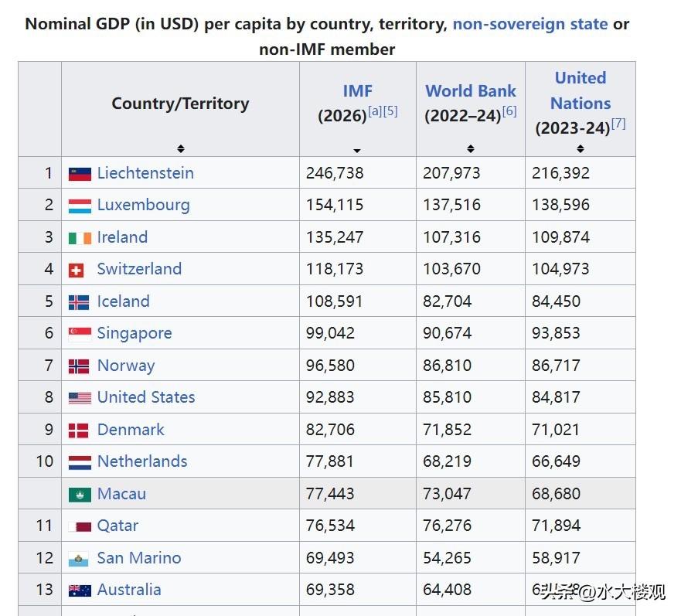The width and height of the screenshot is (681, 616).
Task: Click the Macau flag icon
Action: pyautogui.click(x=80, y=493)
